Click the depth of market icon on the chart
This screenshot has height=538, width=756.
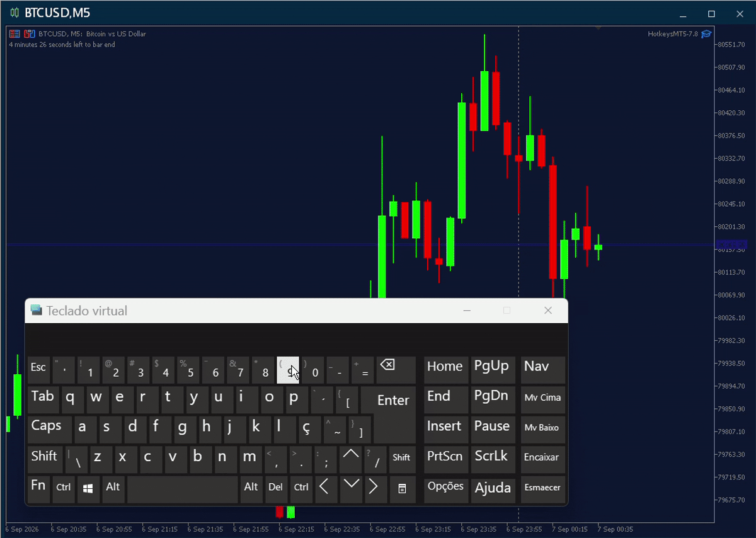tap(29, 34)
